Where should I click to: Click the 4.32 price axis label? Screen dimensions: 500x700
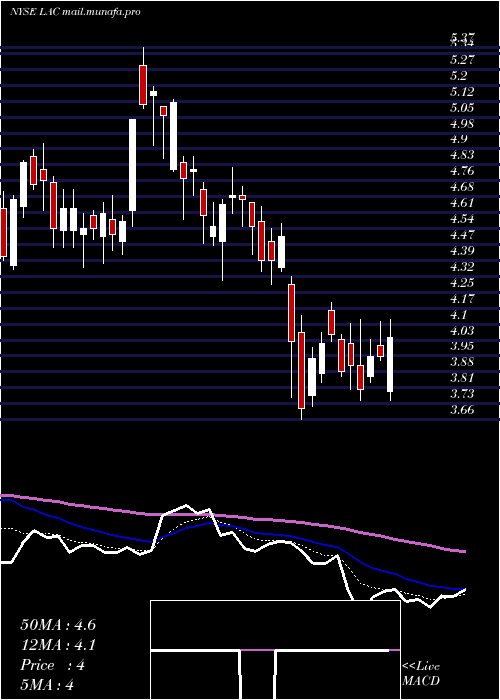click(x=462, y=267)
